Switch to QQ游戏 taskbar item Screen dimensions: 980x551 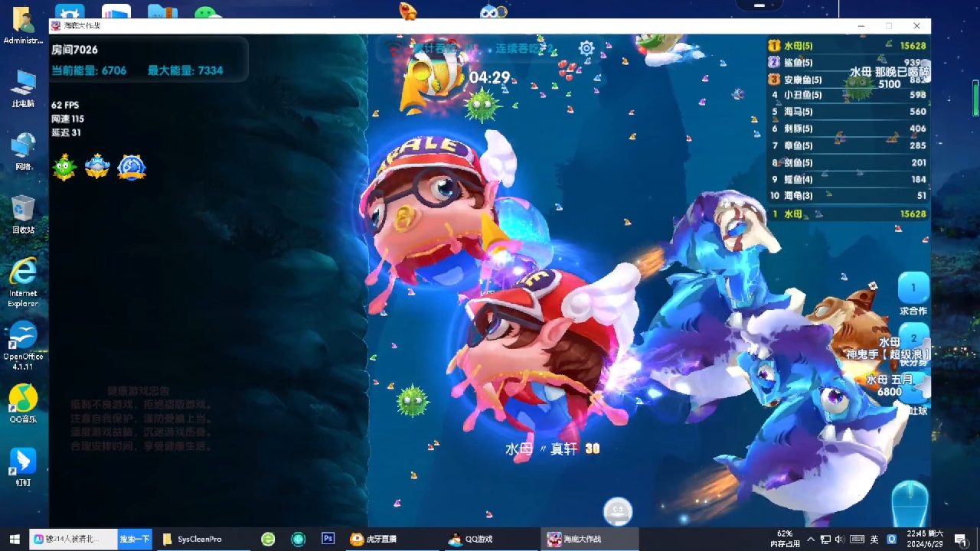coord(470,539)
